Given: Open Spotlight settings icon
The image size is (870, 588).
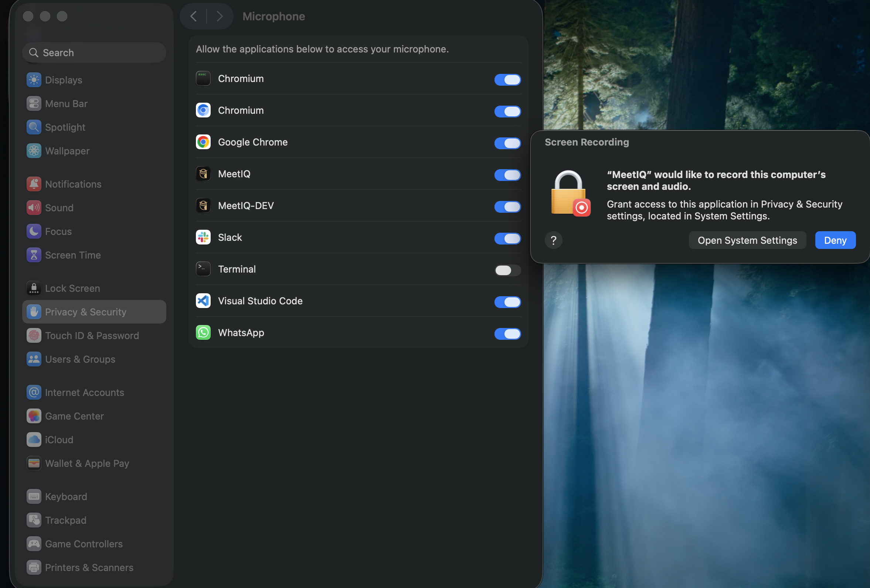Looking at the screenshot, I should tap(34, 127).
